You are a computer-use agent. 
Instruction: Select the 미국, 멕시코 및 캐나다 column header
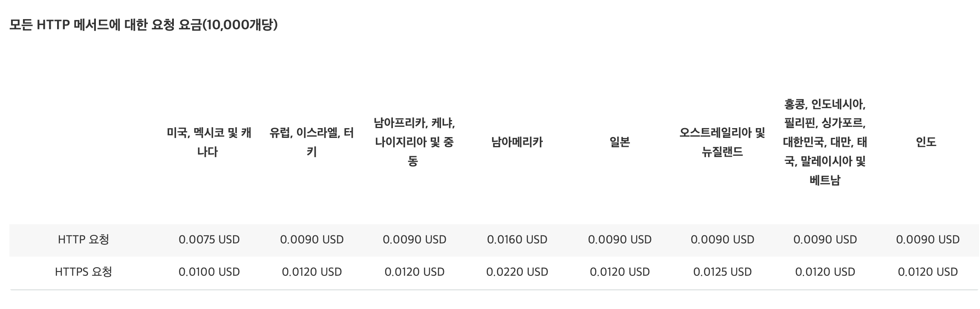pos(209,142)
